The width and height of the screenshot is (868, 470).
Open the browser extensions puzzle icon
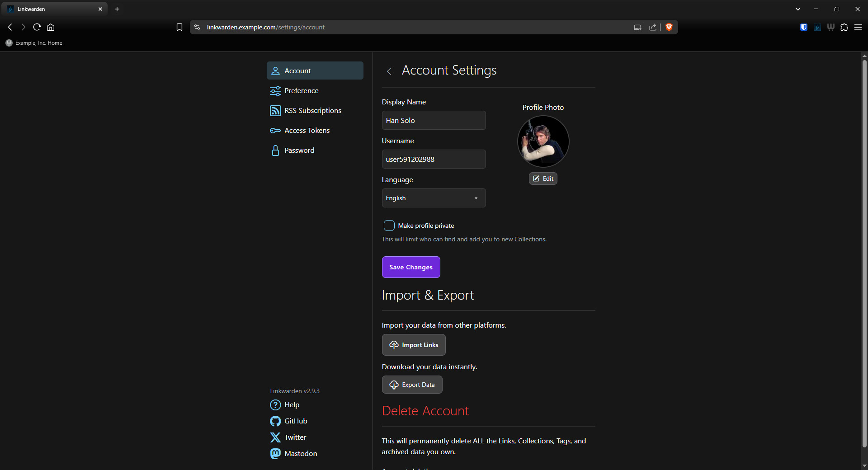844,27
